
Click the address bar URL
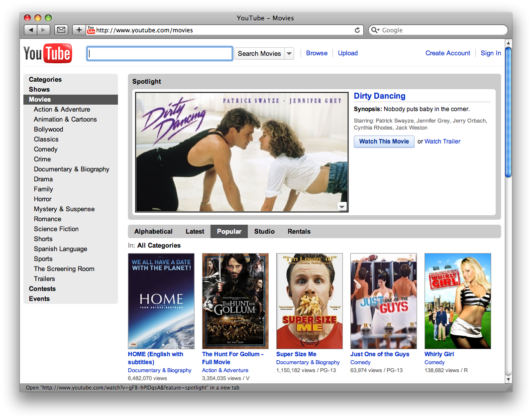[144, 30]
